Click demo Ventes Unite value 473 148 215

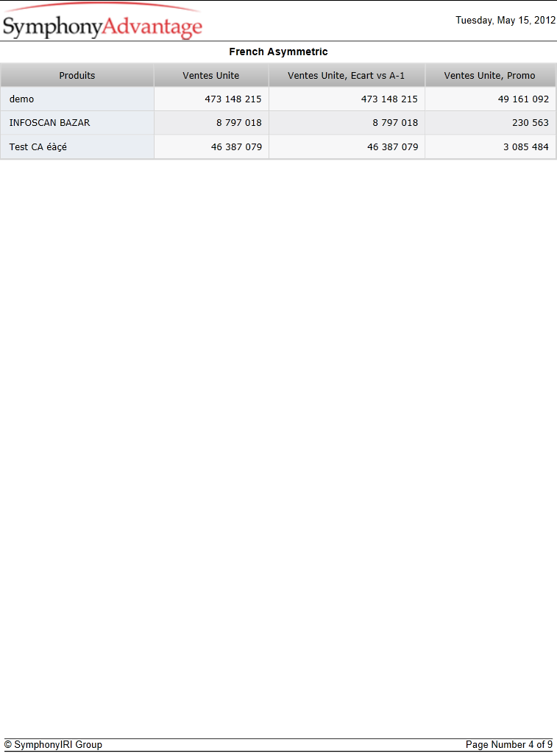click(233, 99)
